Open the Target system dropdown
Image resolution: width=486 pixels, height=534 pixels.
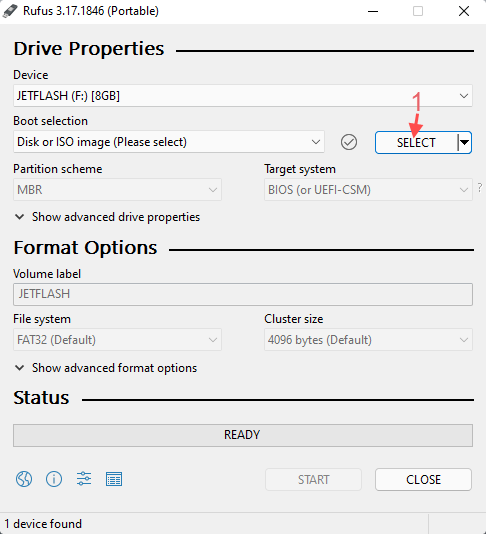368,190
